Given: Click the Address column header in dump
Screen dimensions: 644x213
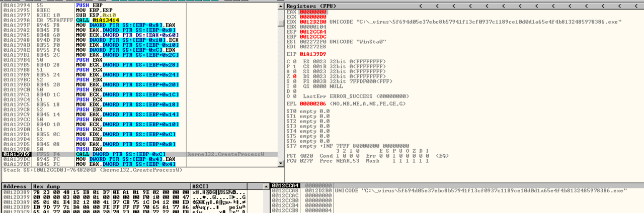Looking at the screenshot, I should (15, 186).
